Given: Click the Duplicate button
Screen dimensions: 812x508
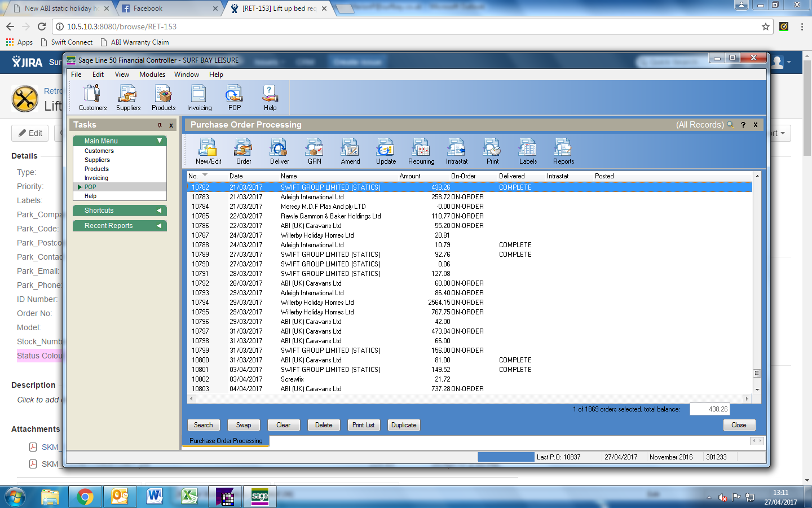Looking at the screenshot, I should point(404,425).
